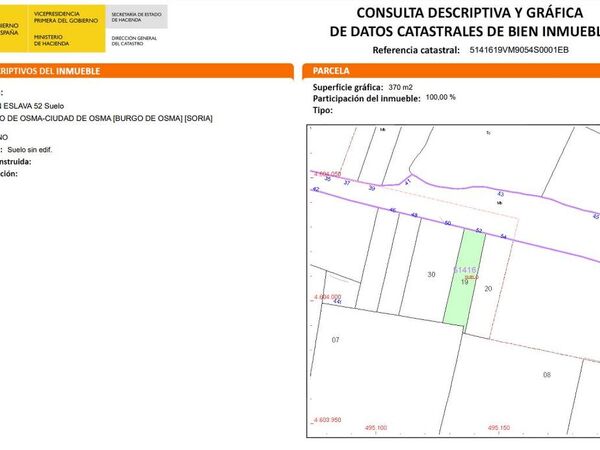Click parcel 07 on the cadastral map
Viewport: 600px width, 450px height.
coord(335,340)
